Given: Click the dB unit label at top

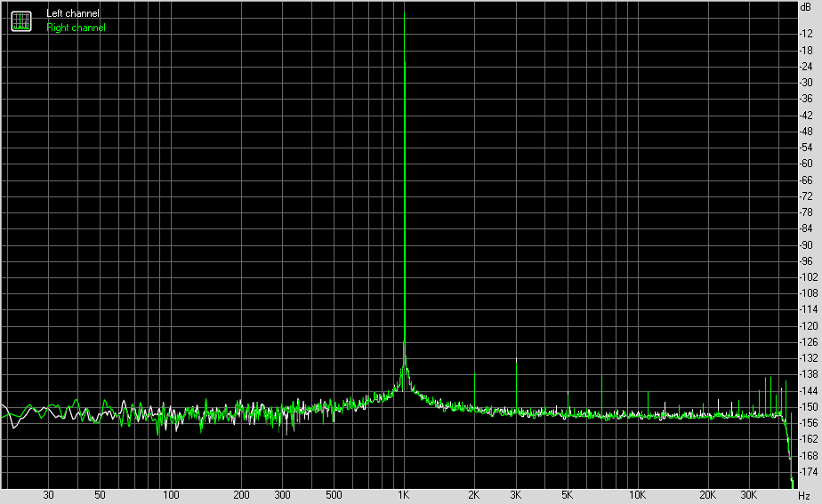Looking at the screenshot, I should pos(805,7).
